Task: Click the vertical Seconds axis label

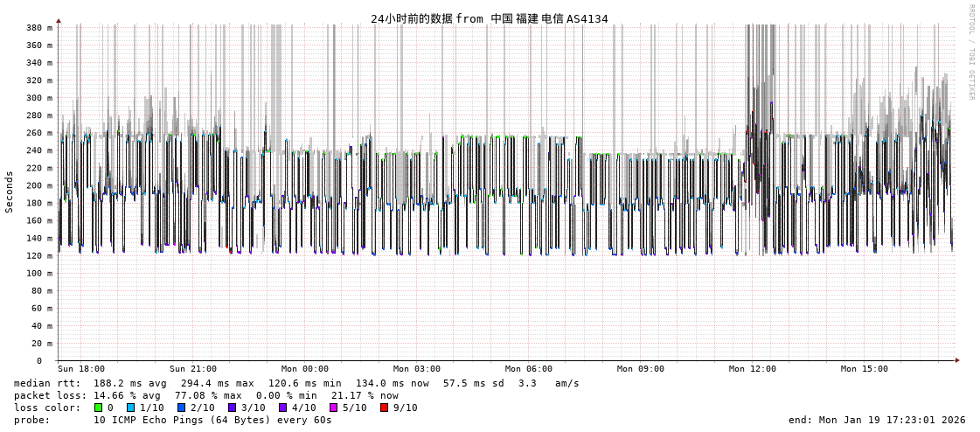Action: (10, 192)
